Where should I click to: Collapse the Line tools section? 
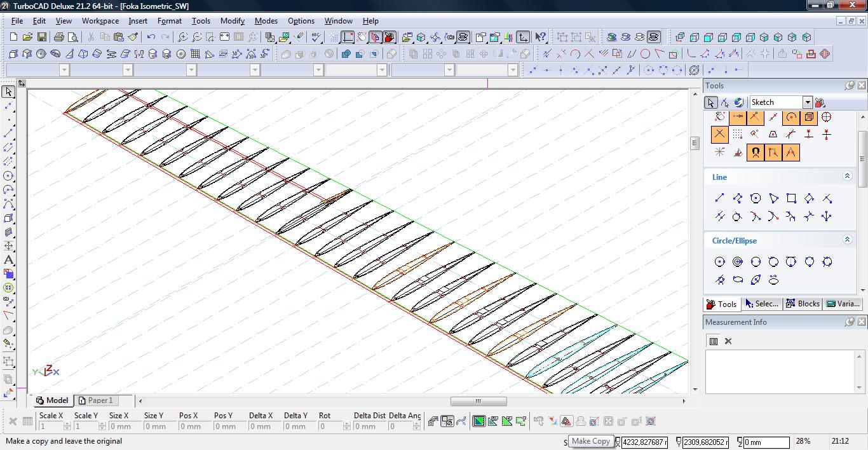847,177
